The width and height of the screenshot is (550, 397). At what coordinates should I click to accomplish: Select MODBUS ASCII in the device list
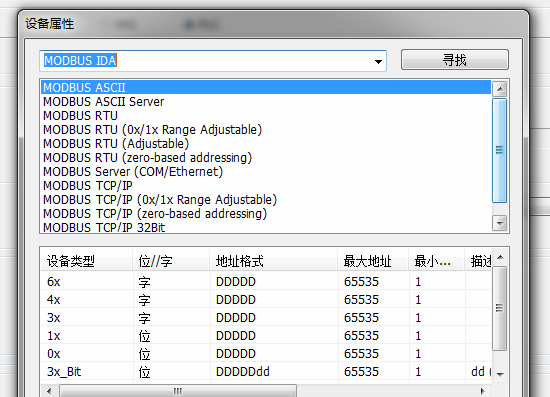coord(266,87)
